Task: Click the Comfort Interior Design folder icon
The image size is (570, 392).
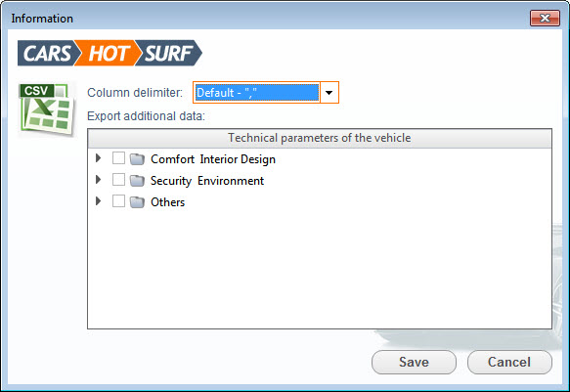Action: click(137, 159)
